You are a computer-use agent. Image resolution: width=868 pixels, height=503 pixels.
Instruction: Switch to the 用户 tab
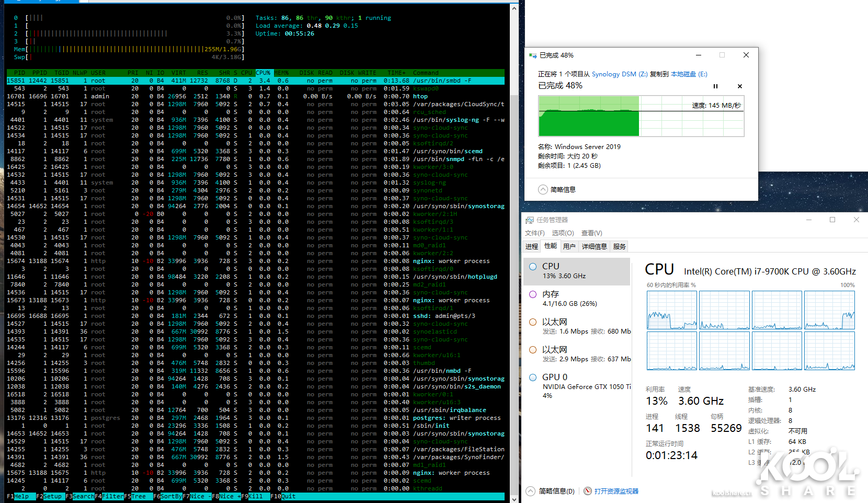point(569,247)
